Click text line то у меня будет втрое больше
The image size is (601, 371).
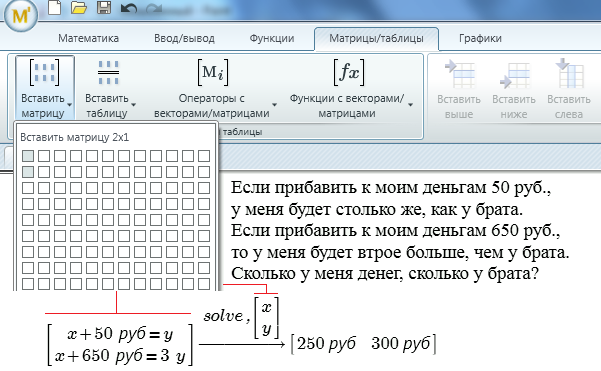click(x=400, y=252)
